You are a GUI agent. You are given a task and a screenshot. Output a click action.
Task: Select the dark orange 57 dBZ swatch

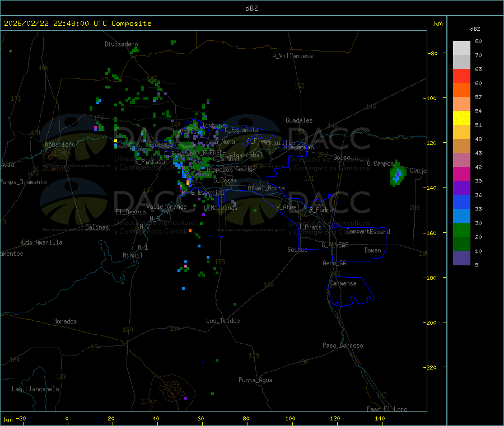coord(461,90)
